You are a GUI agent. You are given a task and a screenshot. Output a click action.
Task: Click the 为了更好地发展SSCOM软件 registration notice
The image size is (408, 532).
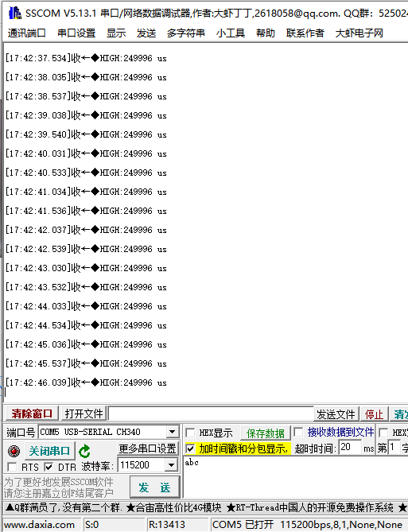tap(59, 487)
